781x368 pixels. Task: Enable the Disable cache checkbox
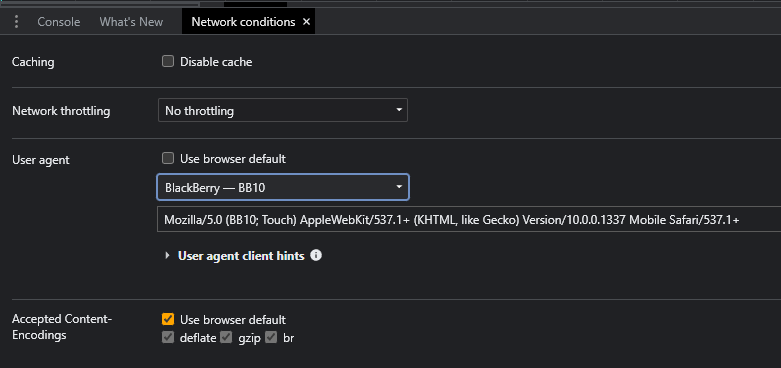[168, 62]
